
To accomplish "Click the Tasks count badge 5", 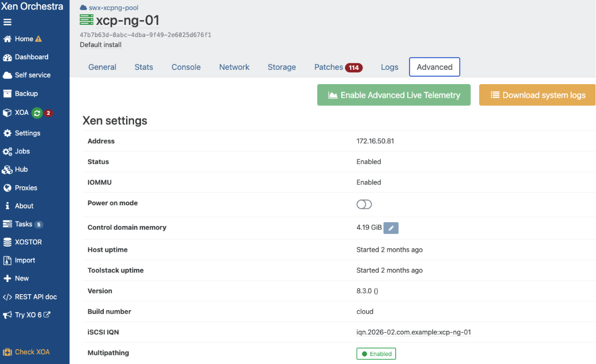I will (39, 224).
